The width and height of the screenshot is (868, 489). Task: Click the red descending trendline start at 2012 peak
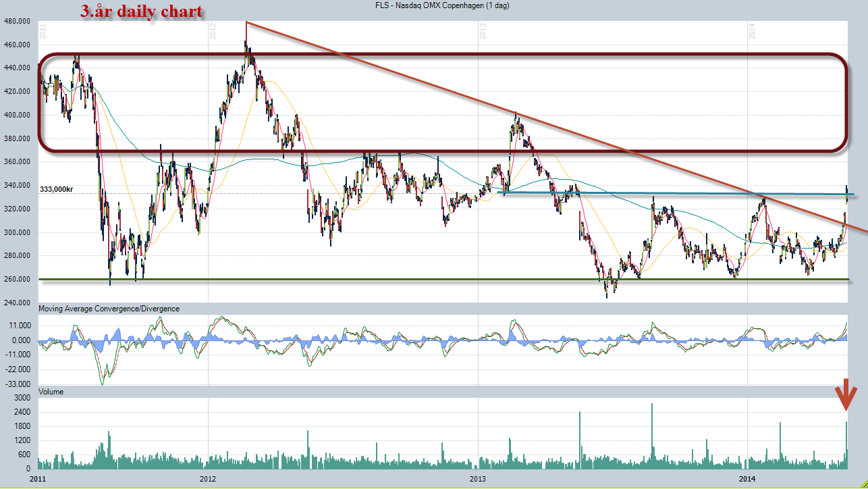(247, 23)
